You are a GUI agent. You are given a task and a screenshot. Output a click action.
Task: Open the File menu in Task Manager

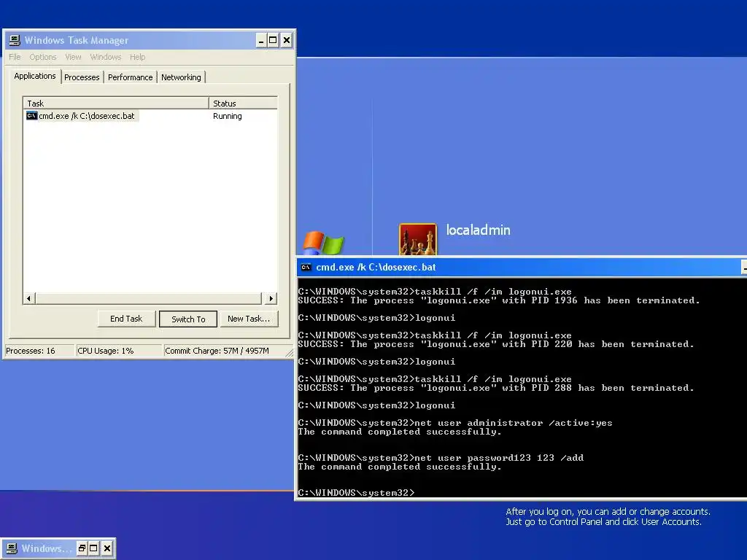[15, 57]
